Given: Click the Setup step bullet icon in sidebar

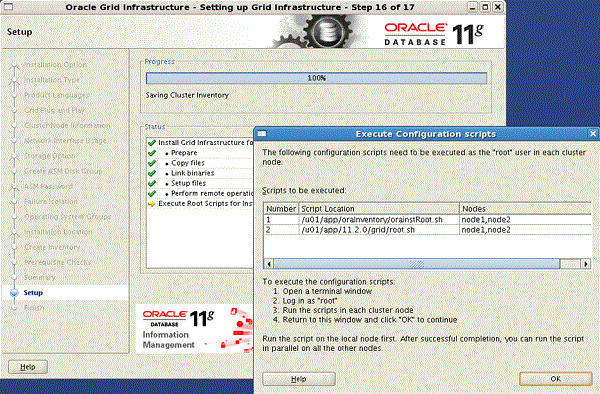Looking at the screenshot, I should click(x=14, y=293).
